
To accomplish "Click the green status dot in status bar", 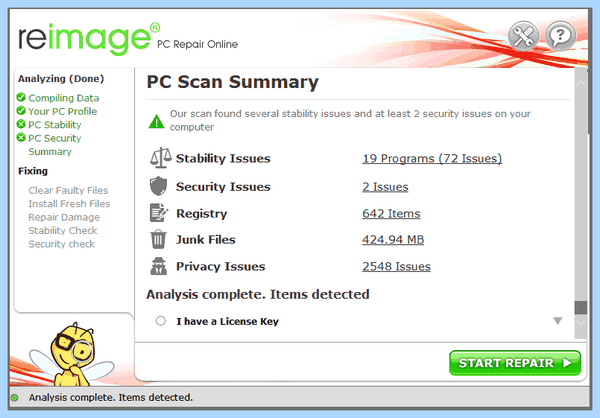I will [x=14, y=398].
